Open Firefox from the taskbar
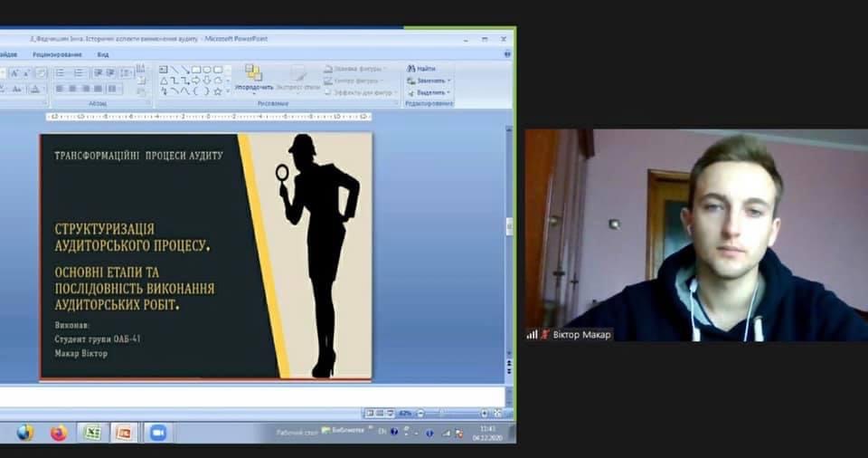This screenshot has width=868, height=458. (x=59, y=433)
